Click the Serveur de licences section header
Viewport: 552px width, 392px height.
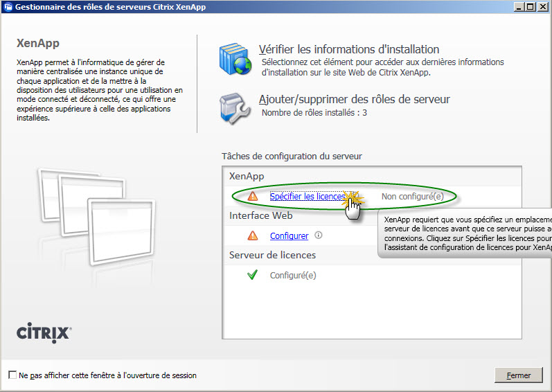272,255
